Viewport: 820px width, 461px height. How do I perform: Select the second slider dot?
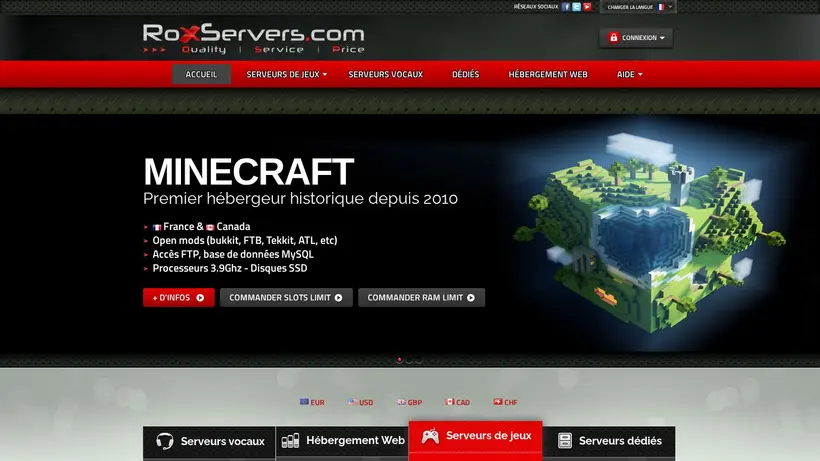point(409,360)
